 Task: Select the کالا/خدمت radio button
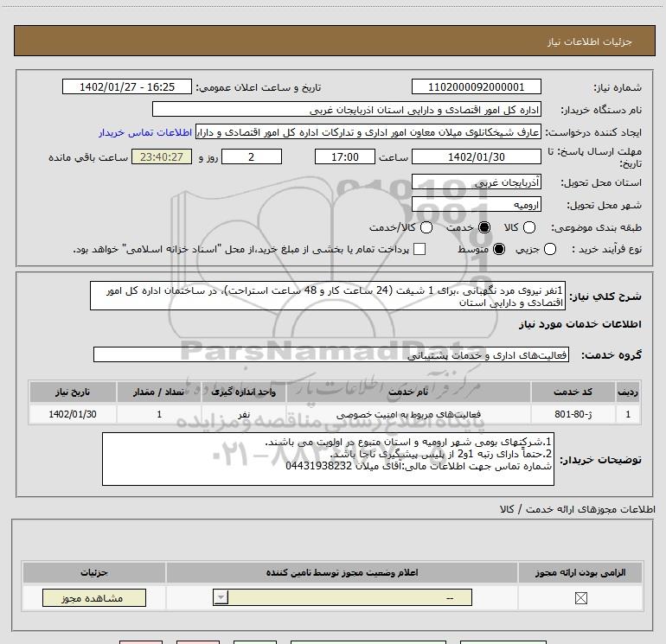426,227
